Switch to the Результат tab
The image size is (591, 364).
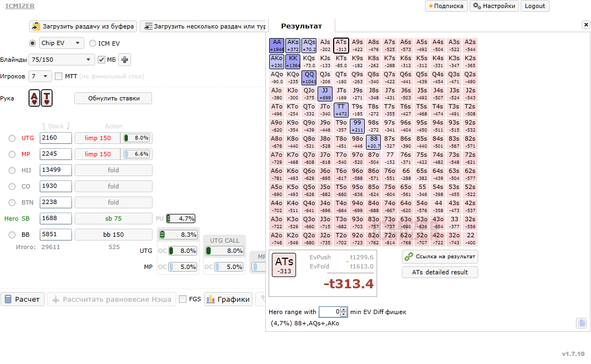(301, 26)
